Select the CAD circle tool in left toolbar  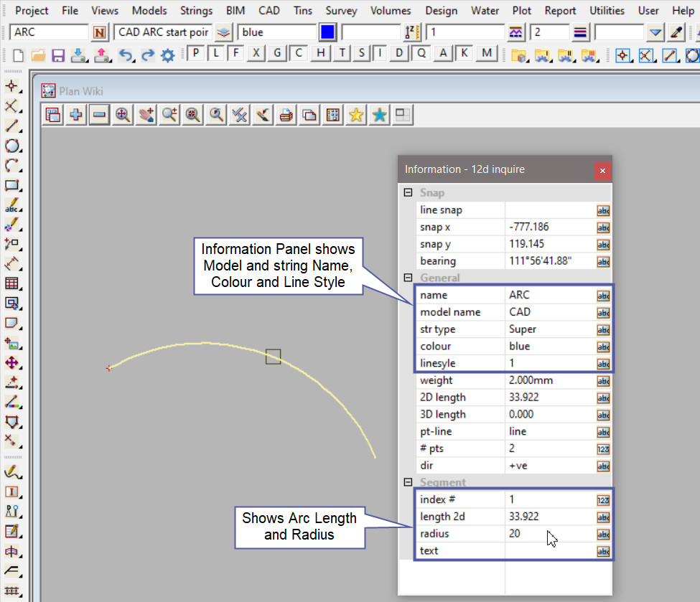11,146
